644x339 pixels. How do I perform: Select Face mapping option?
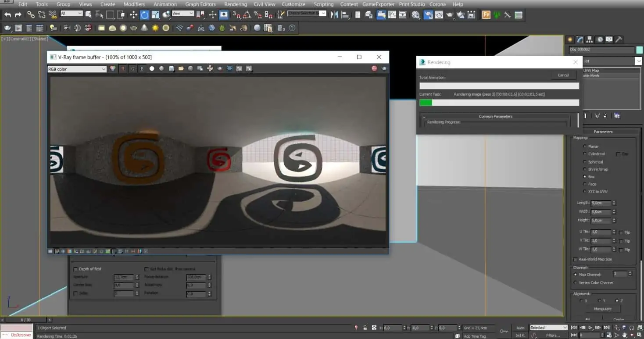point(585,184)
